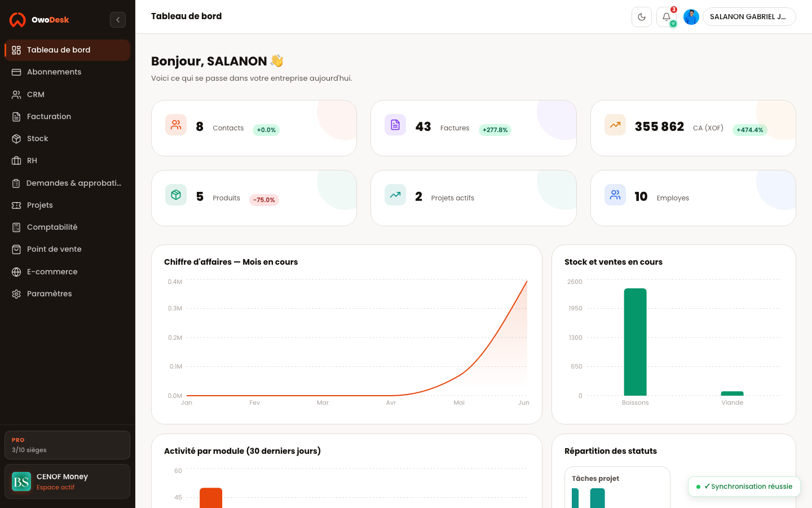
Task: Click the CA (XOF) trend icon
Action: pyautogui.click(x=615, y=125)
